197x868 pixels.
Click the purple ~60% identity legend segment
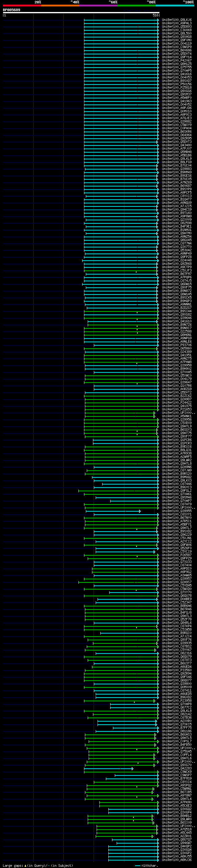(x=99, y=6)
